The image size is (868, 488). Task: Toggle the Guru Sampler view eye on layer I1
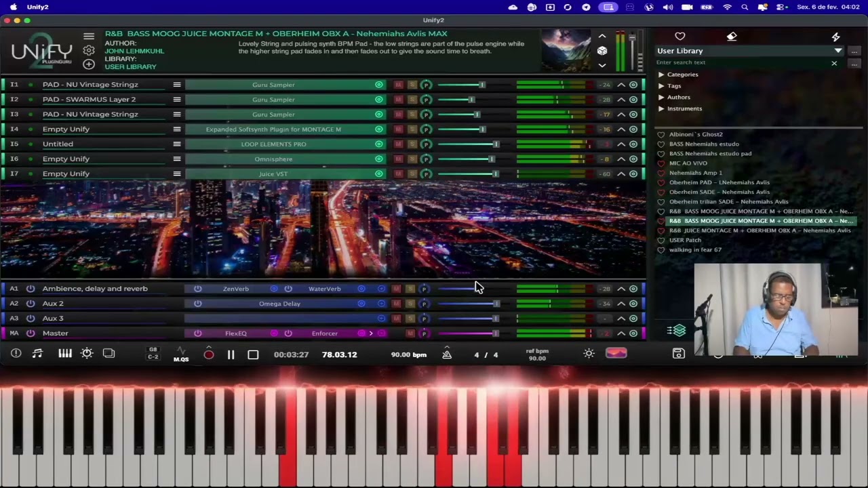[379, 85]
